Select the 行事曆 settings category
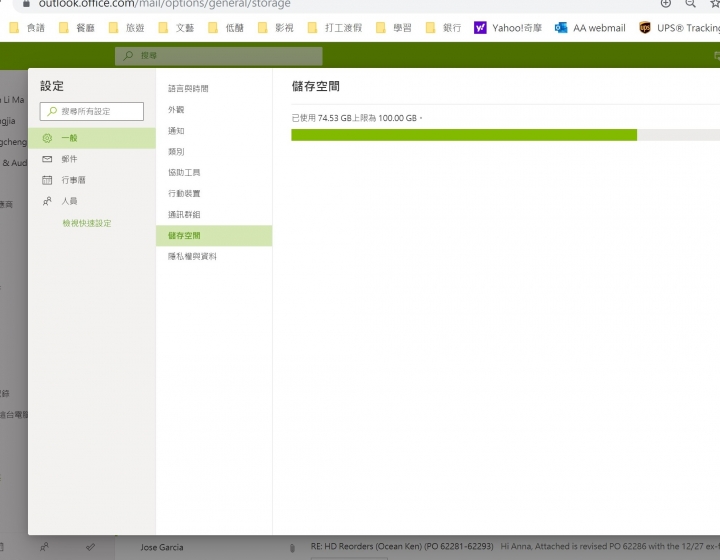 [x=92, y=180]
